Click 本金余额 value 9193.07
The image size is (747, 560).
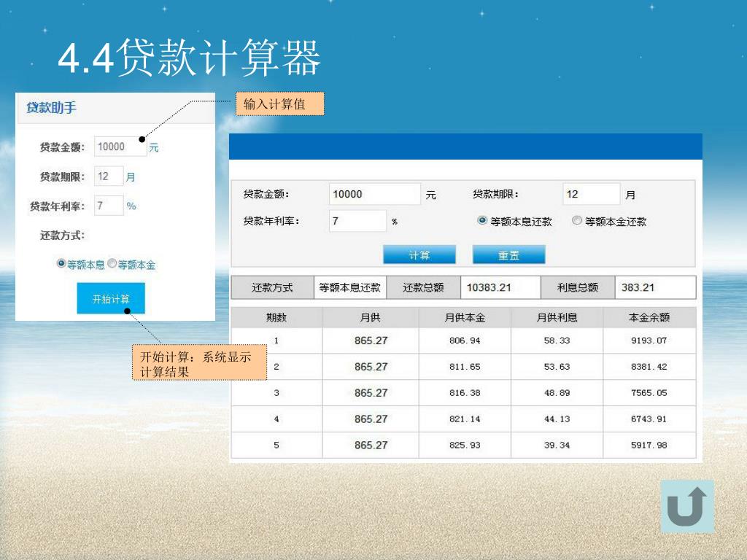coord(649,341)
